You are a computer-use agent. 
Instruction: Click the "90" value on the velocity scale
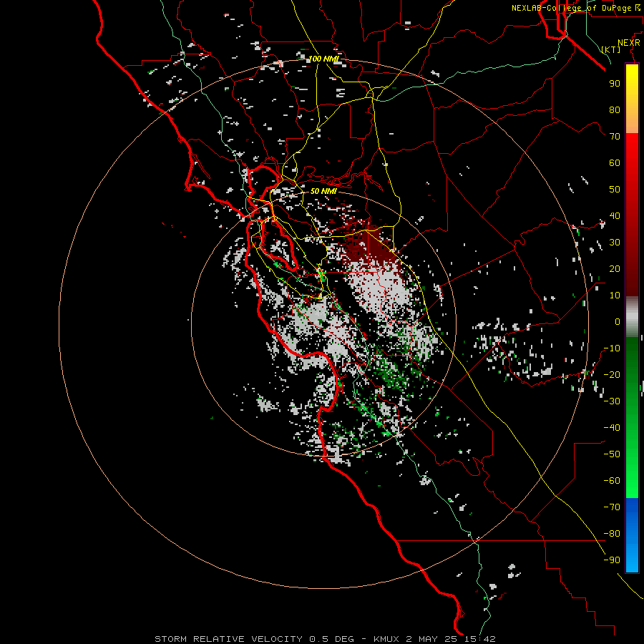(615, 84)
